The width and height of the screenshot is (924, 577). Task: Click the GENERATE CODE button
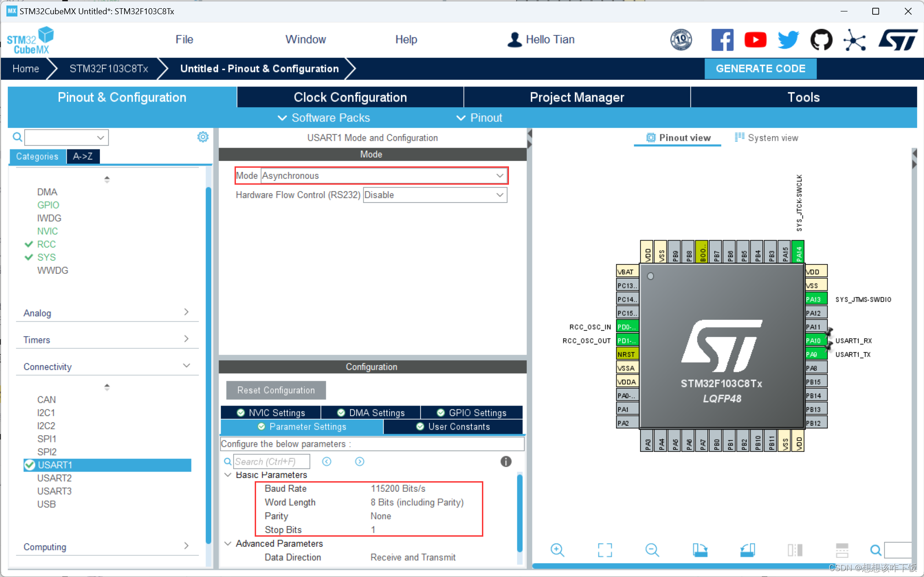point(760,69)
